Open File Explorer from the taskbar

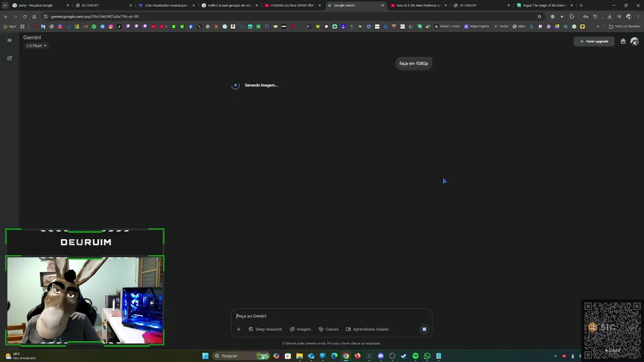point(299,356)
